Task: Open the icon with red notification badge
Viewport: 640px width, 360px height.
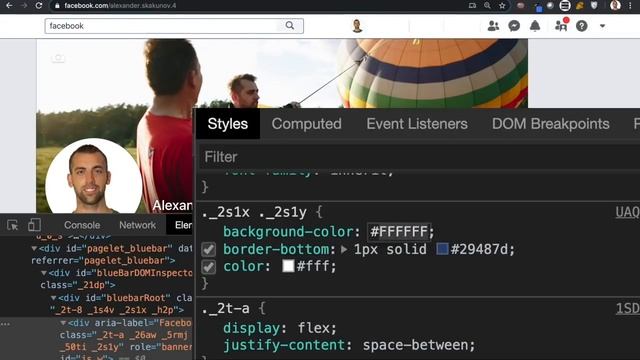Action: [561, 25]
